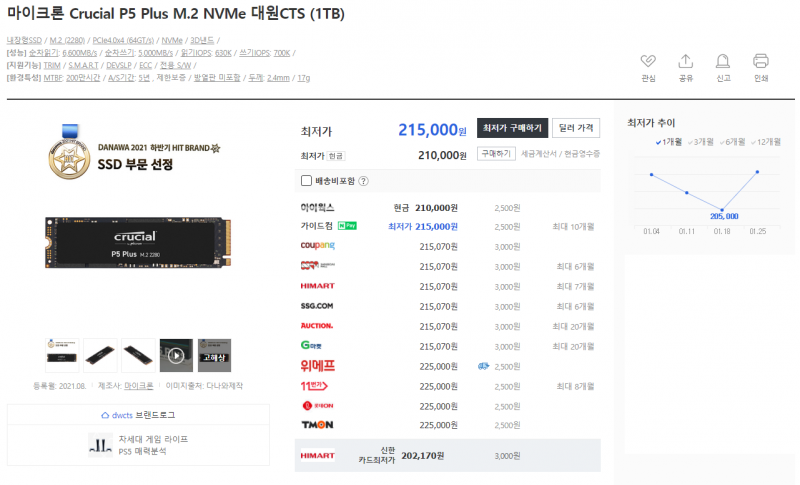Click the 11번가 seller logo
800x485 pixels.
(314, 386)
